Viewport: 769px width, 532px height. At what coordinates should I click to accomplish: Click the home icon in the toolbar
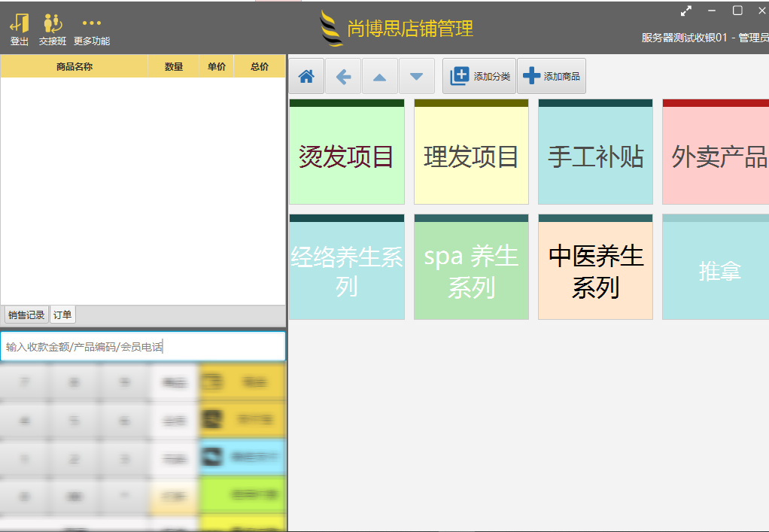[x=306, y=75]
